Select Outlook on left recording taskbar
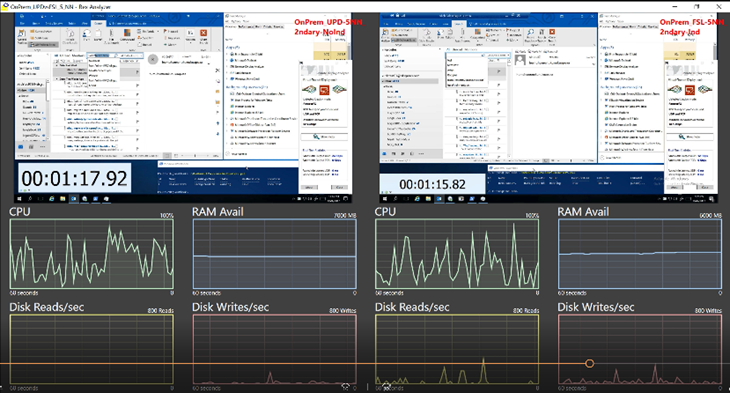 tap(74, 199)
